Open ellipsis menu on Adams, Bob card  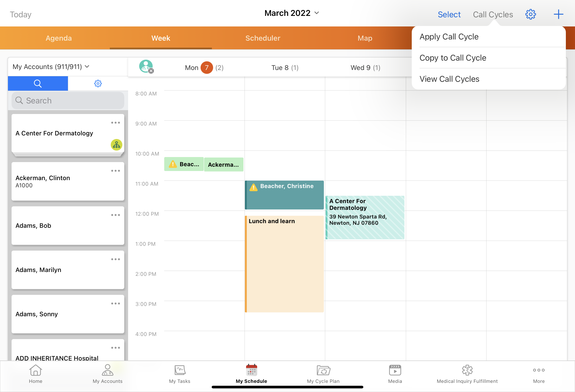pyautogui.click(x=115, y=215)
